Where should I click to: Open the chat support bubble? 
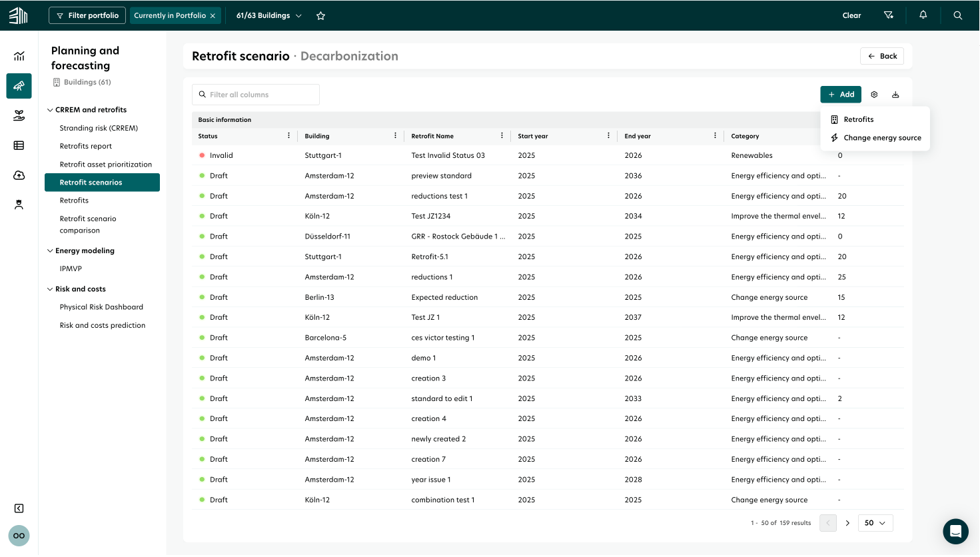(x=955, y=532)
